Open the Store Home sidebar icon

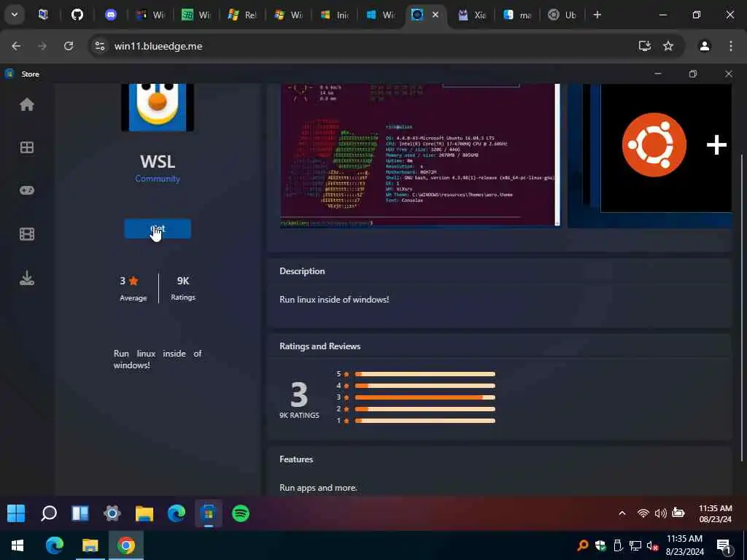[x=27, y=104]
